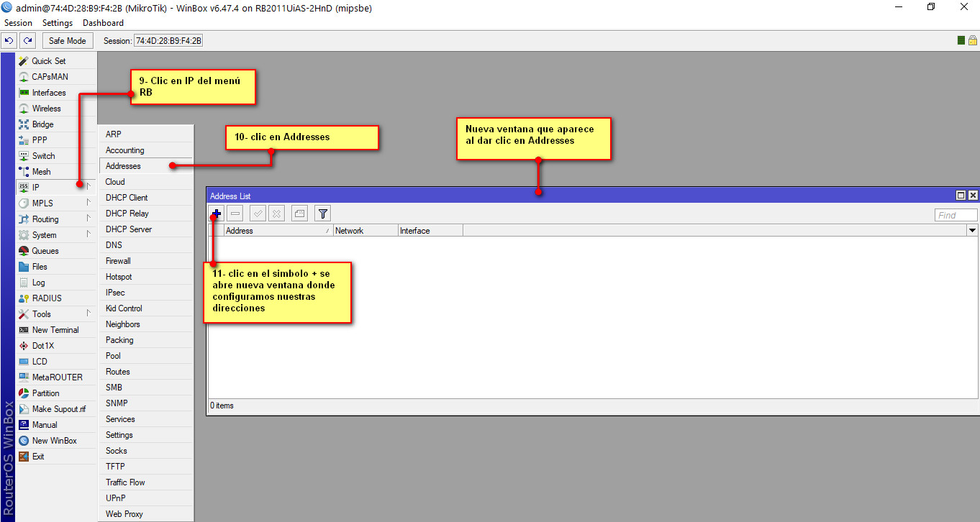
Task: Click the red minus remove icon
Action: click(235, 214)
